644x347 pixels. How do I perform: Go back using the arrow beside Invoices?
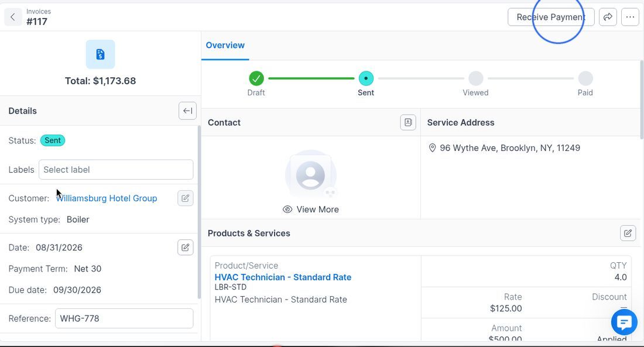coord(13,17)
